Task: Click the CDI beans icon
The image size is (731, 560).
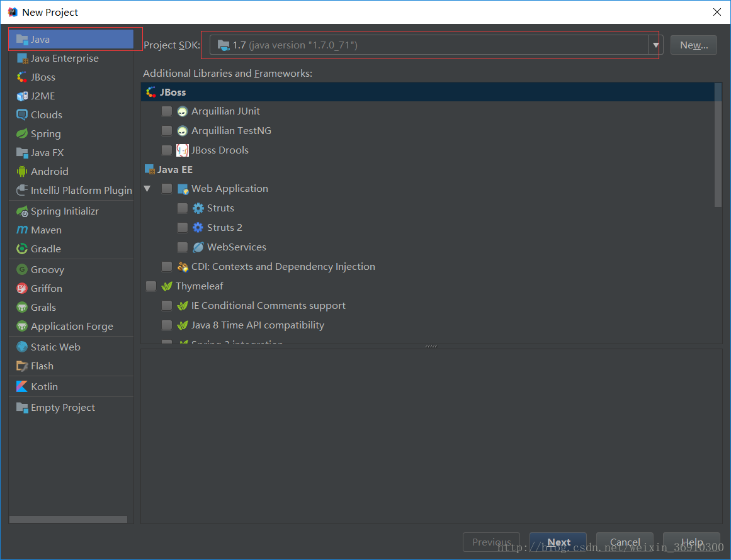Action: point(183,267)
